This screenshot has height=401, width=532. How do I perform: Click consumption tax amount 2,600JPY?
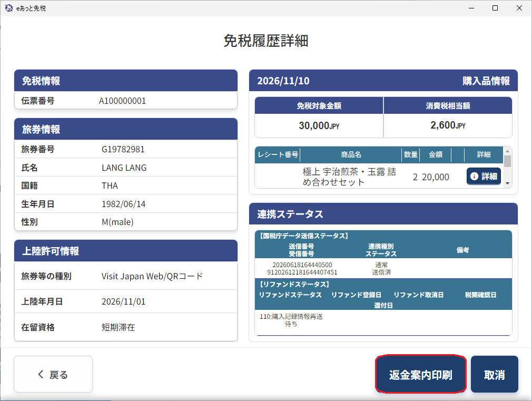point(448,125)
